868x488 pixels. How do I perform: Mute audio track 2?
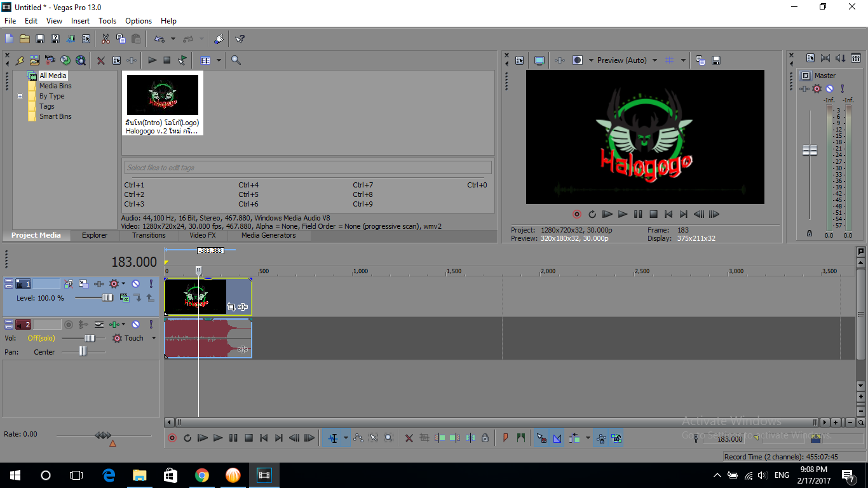(x=135, y=324)
